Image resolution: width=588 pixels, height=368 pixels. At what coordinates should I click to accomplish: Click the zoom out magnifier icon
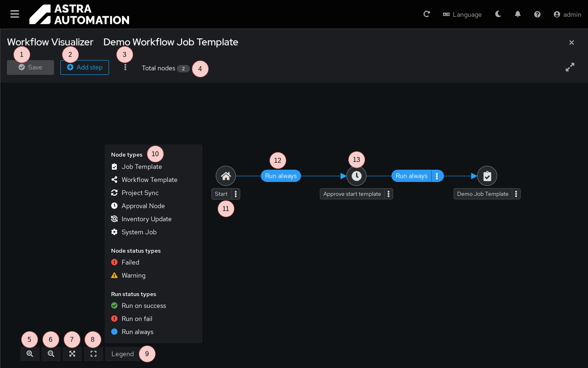pyautogui.click(x=51, y=354)
